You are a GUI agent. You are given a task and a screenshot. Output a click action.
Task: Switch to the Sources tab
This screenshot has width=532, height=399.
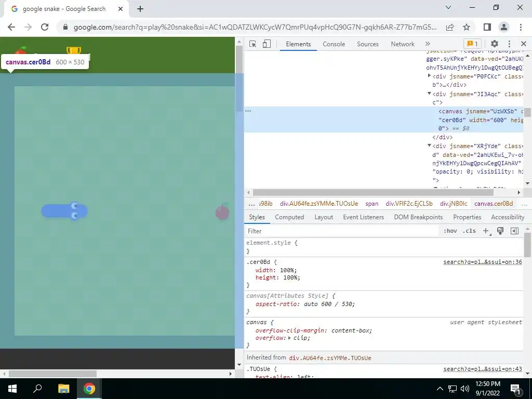tap(367, 44)
